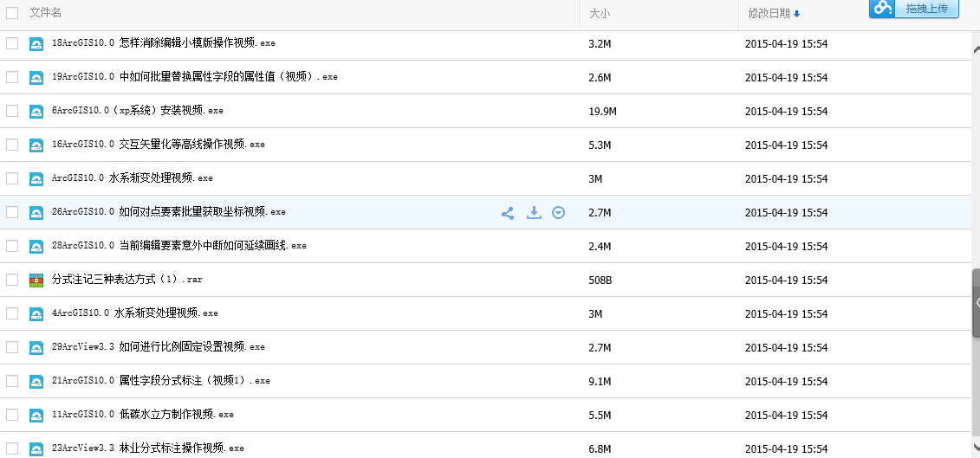Click the sort arrow next to 修改日期
This screenshot has height=458, width=980.
pos(796,14)
